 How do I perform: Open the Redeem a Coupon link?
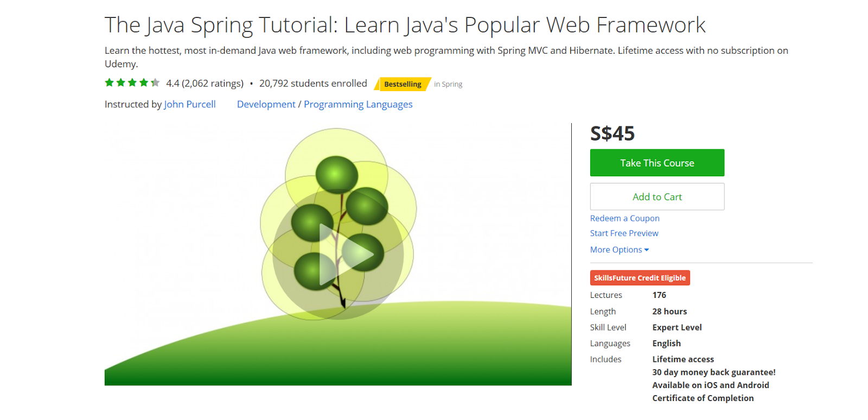(624, 218)
